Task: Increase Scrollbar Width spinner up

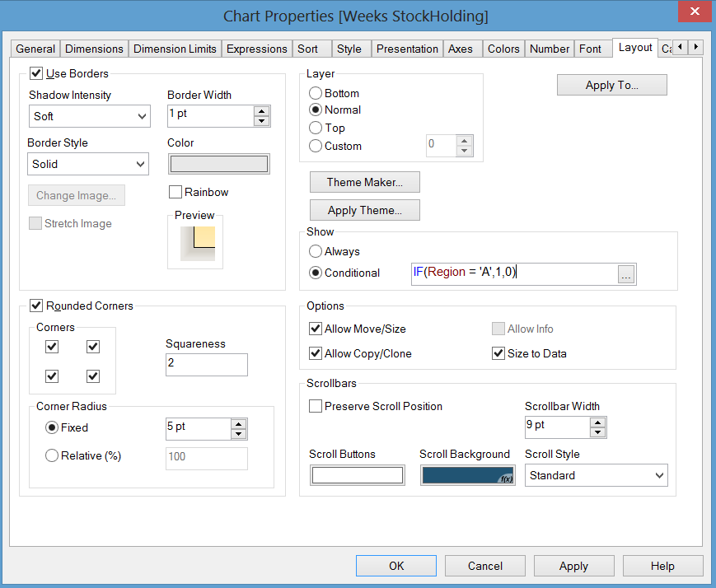Action: click(x=598, y=421)
